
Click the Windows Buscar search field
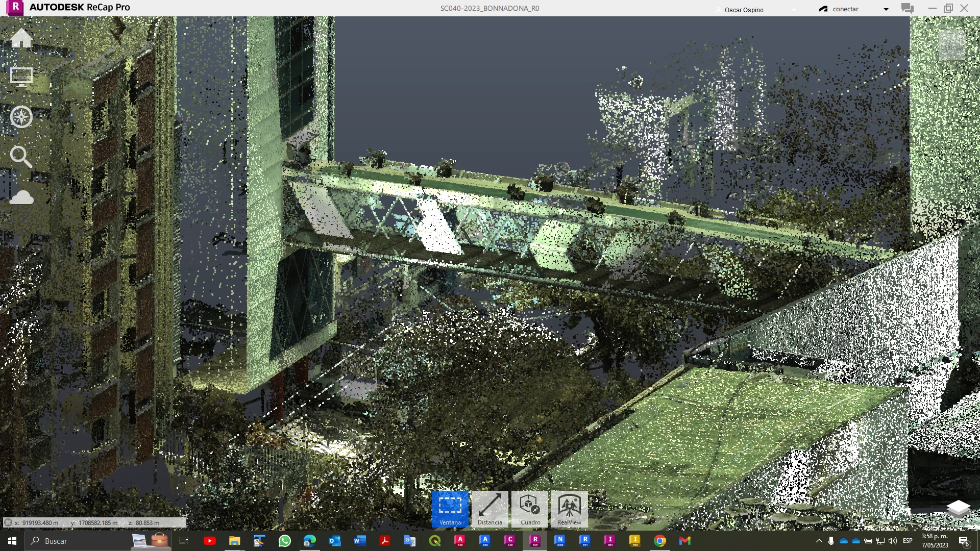point(77,541)
